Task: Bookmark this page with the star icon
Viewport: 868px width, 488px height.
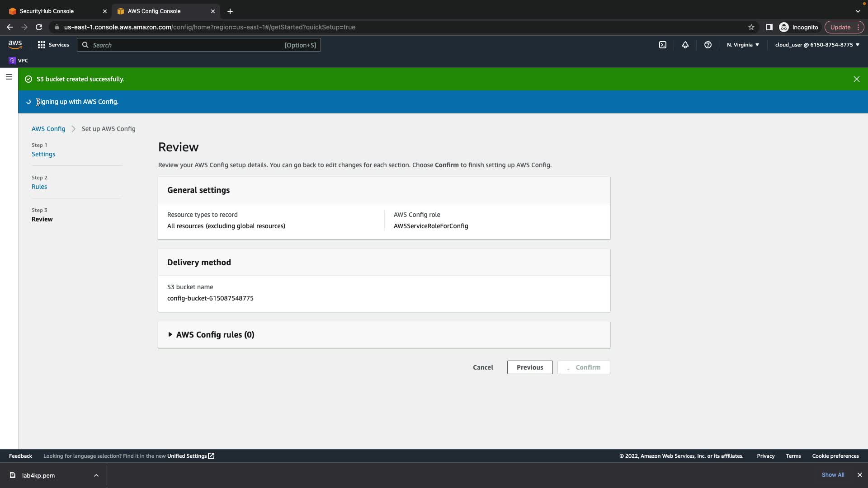Action: tap(751, 27)
